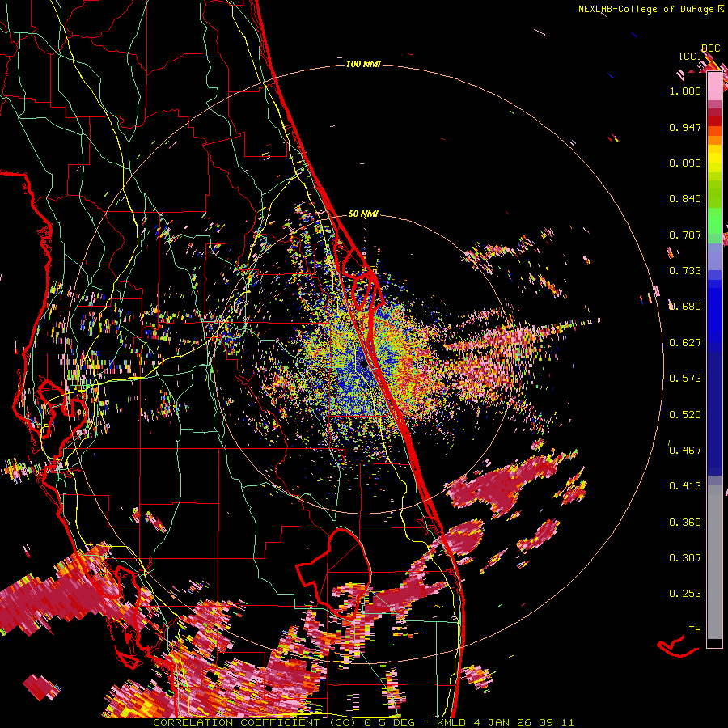728x728 pixels.
Task: Click the 0.467 scale value
Action: (685, 451)
